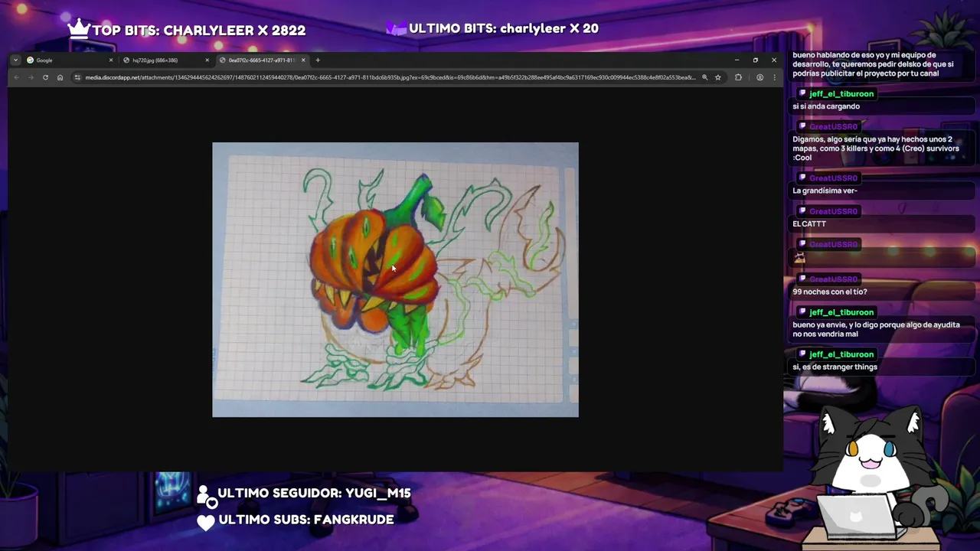Restore the Chrome window size
980x551 pixels.
click(x=755, y=60)
